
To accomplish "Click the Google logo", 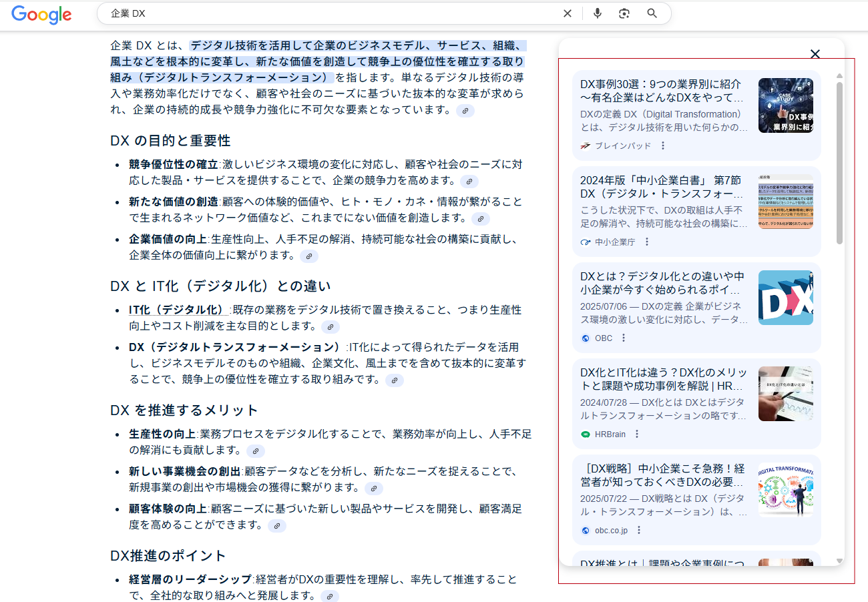I will [41, 14].
